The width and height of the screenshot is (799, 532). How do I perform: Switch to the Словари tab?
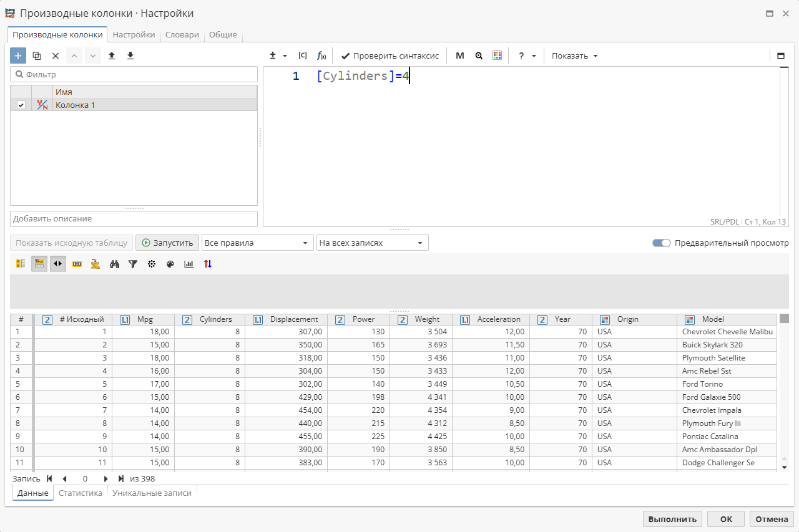pos(182,35)
